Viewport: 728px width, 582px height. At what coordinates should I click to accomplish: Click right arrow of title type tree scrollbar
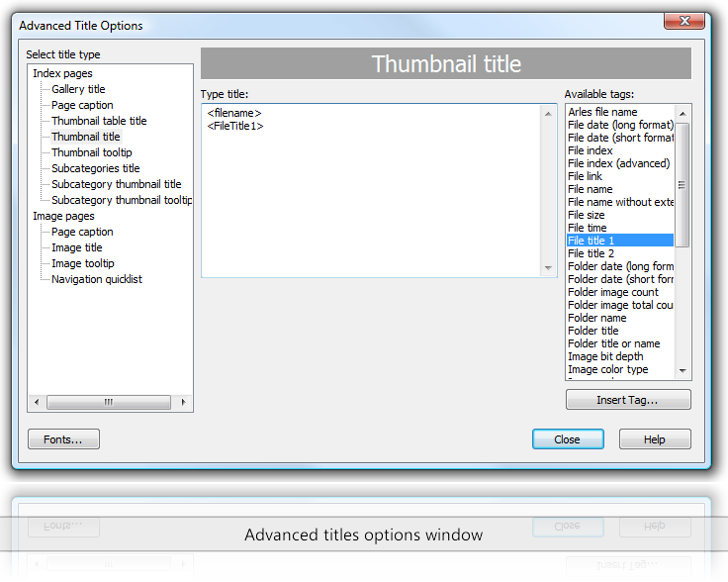[183, 402]
